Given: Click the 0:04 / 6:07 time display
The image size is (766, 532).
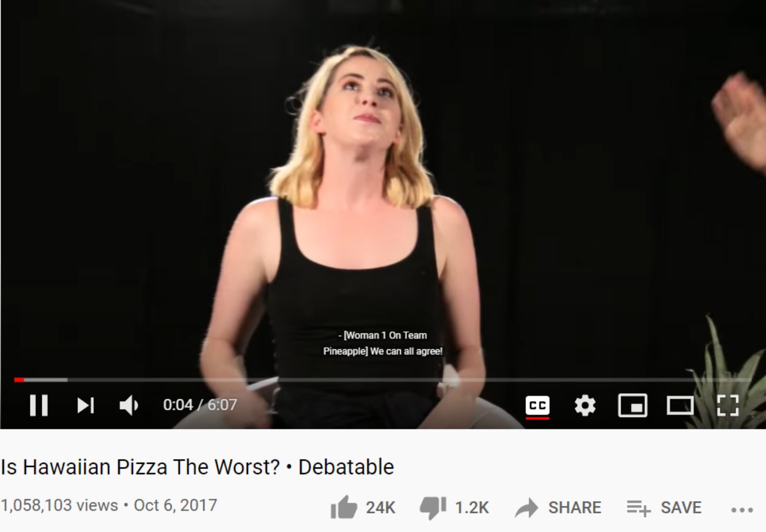Looking at the screenshot, I should tap(200, 405).
